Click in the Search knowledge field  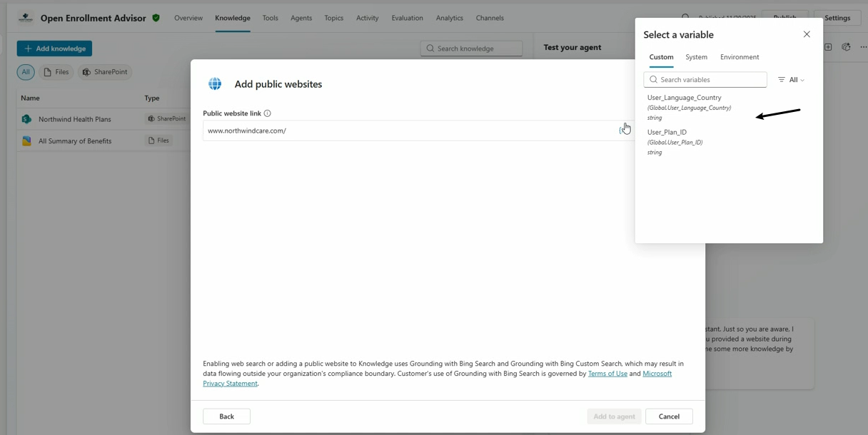471,48
